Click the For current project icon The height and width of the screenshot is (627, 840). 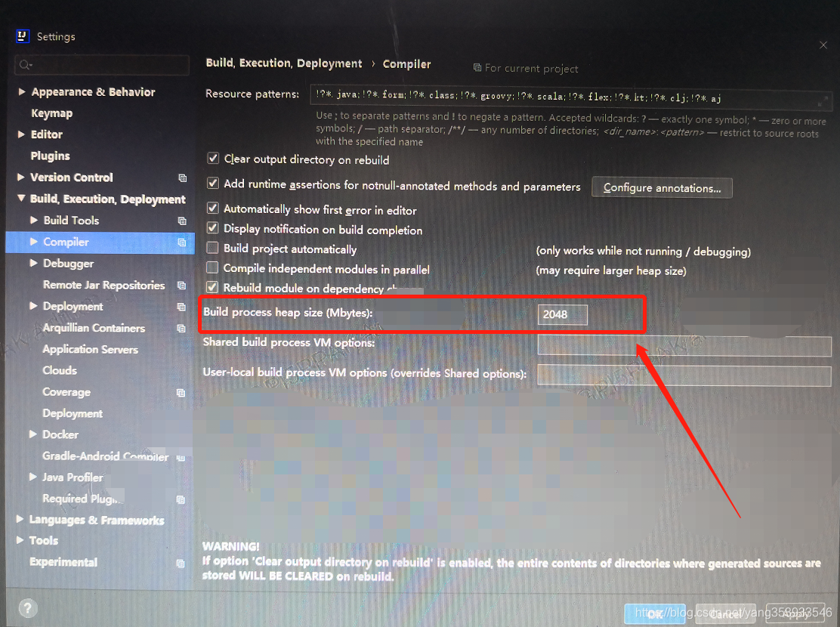[477, 67]
